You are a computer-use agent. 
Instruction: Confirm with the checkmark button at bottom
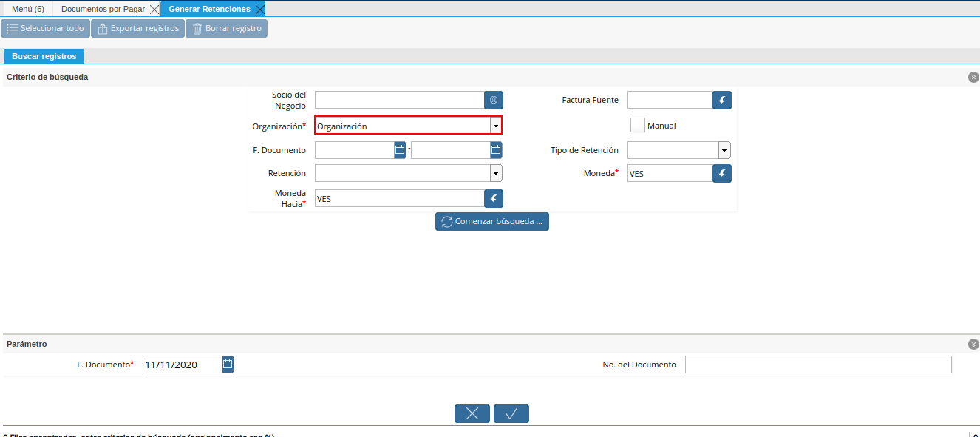(x=511, y=413)
